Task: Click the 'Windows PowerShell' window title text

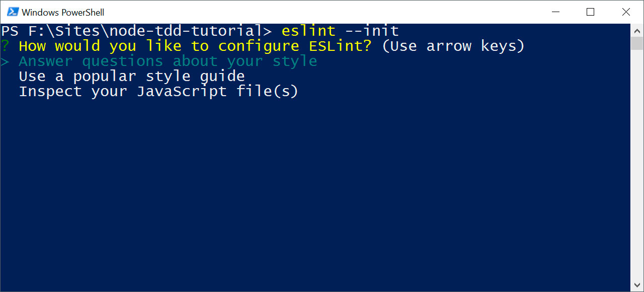Action: click(63, 12)
